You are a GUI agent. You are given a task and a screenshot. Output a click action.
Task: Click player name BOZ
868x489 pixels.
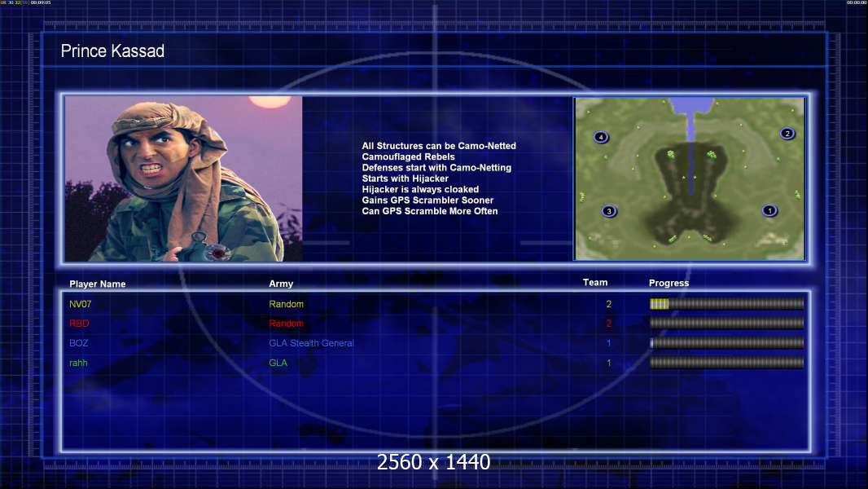coord(79,343)
